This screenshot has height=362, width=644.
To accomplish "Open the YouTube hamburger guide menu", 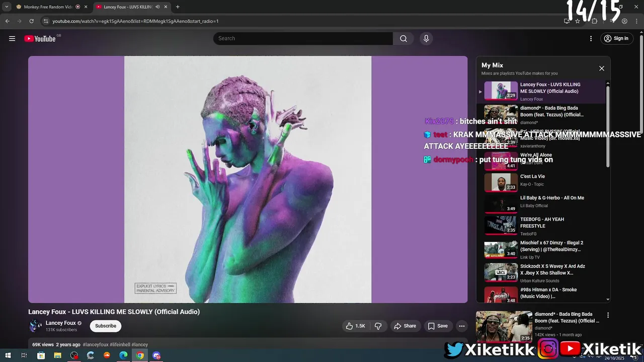I will 12,39.
